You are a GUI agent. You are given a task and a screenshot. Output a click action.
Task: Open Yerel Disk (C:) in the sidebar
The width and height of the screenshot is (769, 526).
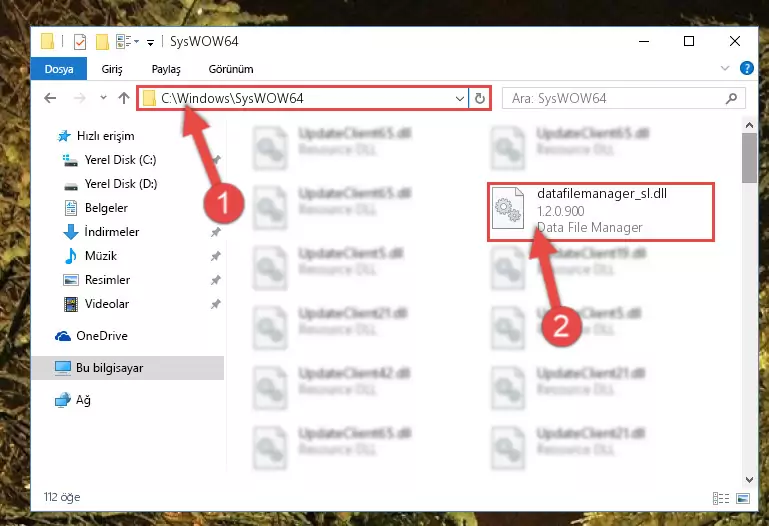tap(120, 160)
